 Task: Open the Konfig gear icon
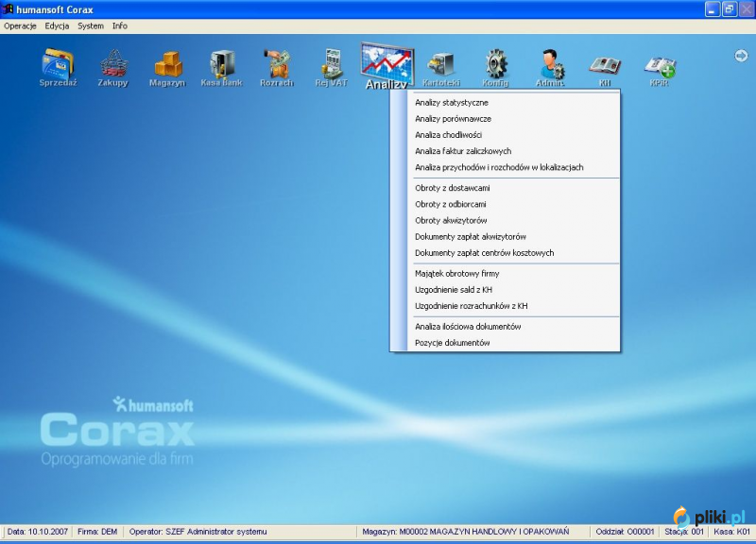pos(495,67)
